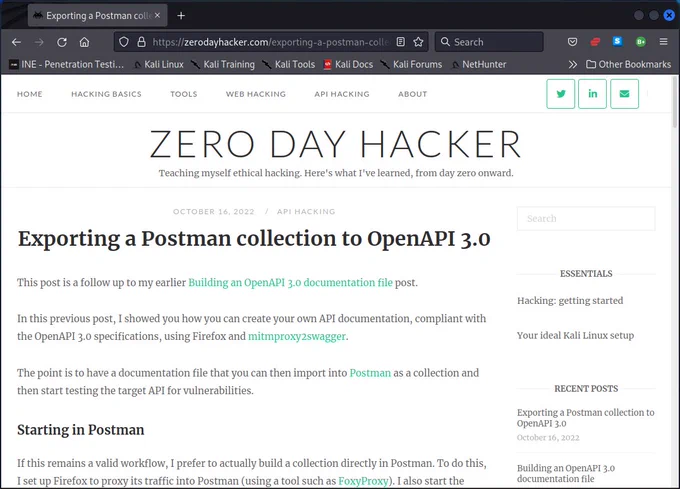
Task: Open the WEB HACKING menu
Action: pos(256,94)
